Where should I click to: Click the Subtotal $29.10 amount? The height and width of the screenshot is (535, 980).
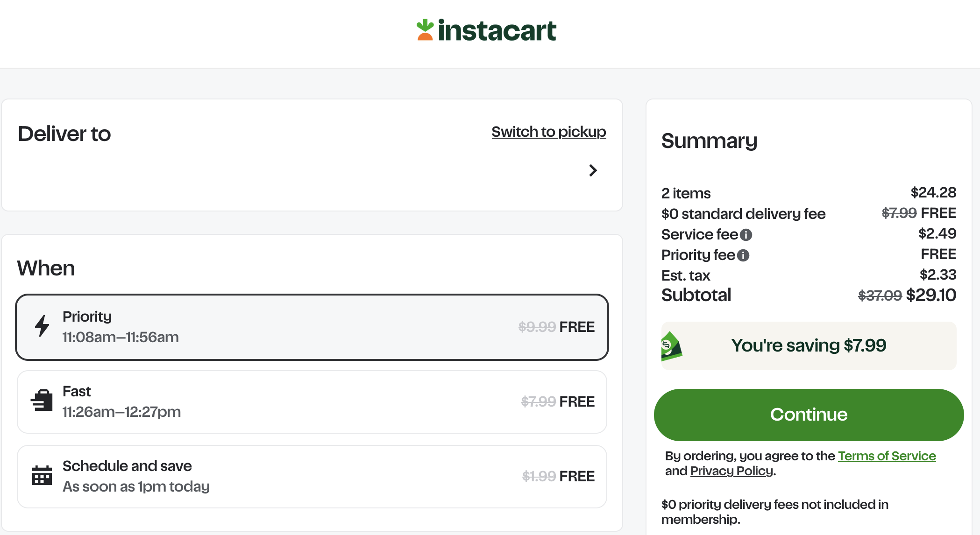[930, 295]
